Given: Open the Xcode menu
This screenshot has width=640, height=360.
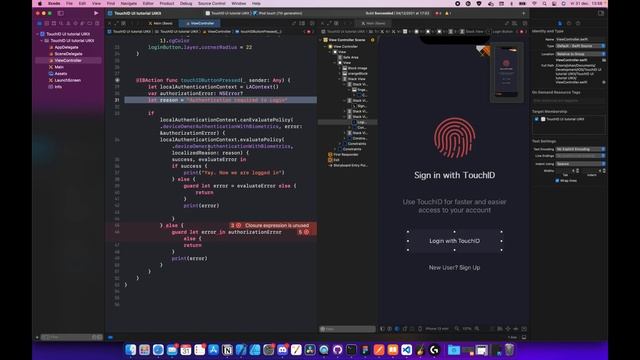Looking at the screenshot, I should [54, 3].
